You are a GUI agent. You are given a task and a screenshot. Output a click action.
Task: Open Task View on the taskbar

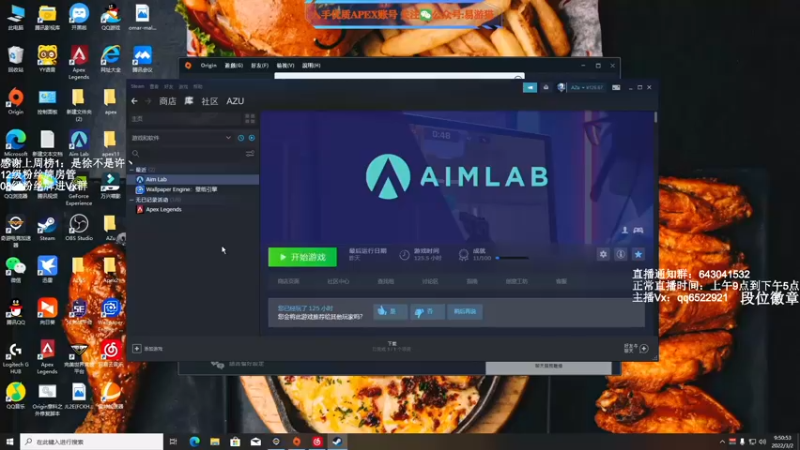coord(173,441)
